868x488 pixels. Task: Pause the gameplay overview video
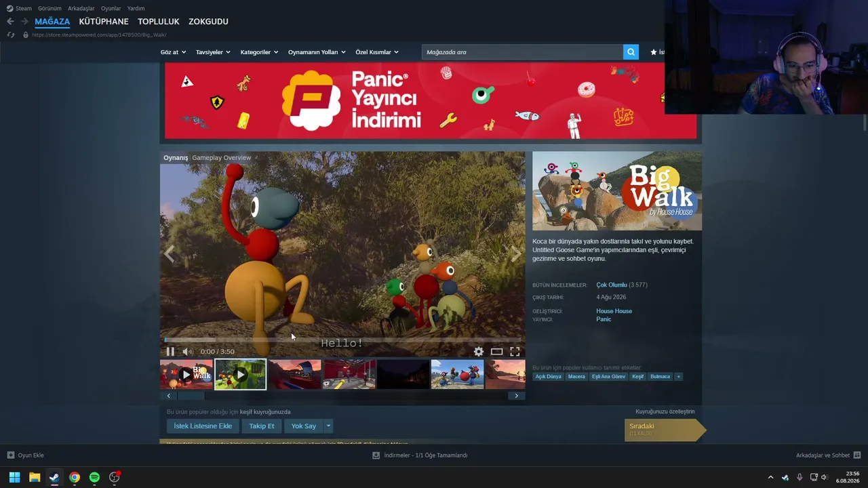tap(170, 351)
